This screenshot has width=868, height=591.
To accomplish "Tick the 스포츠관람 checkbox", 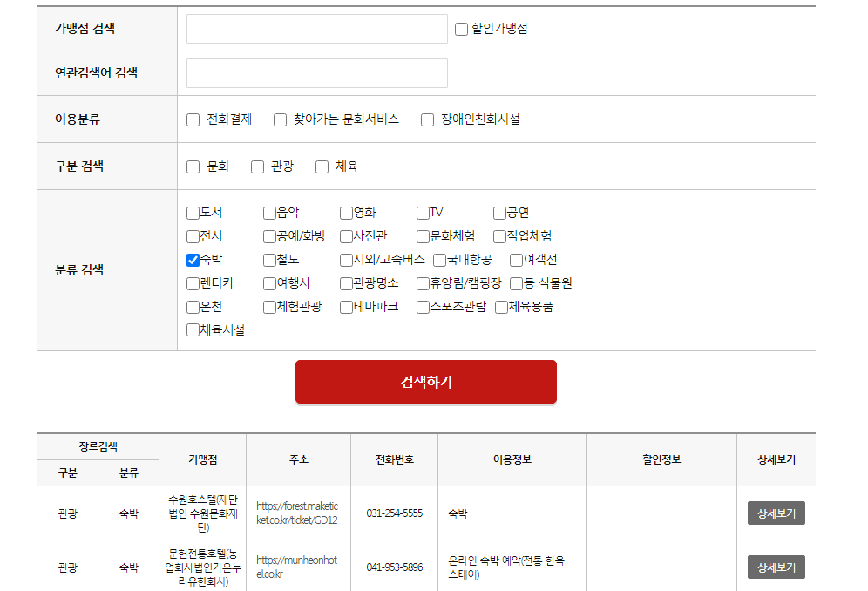I will click(423, 308).
